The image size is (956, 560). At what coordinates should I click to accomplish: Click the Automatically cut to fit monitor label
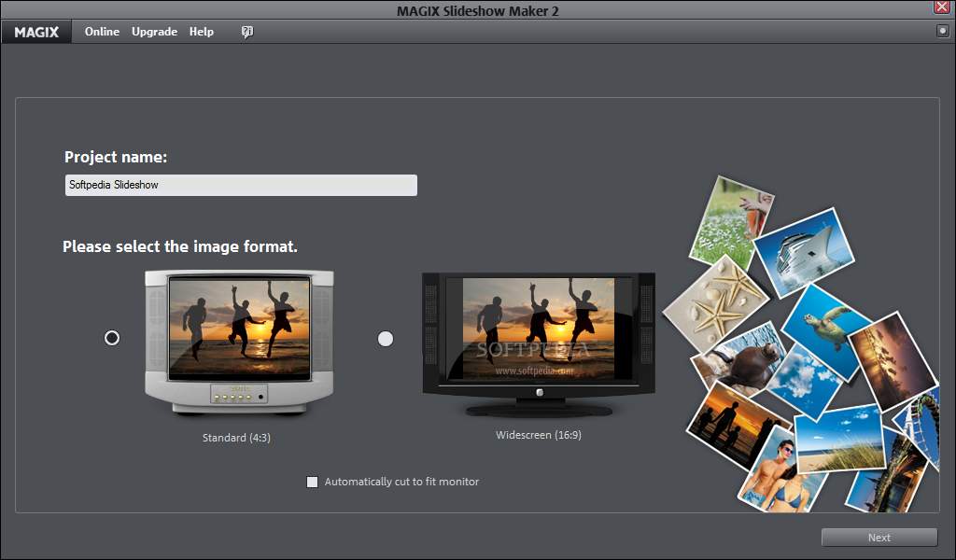[401, 482]
